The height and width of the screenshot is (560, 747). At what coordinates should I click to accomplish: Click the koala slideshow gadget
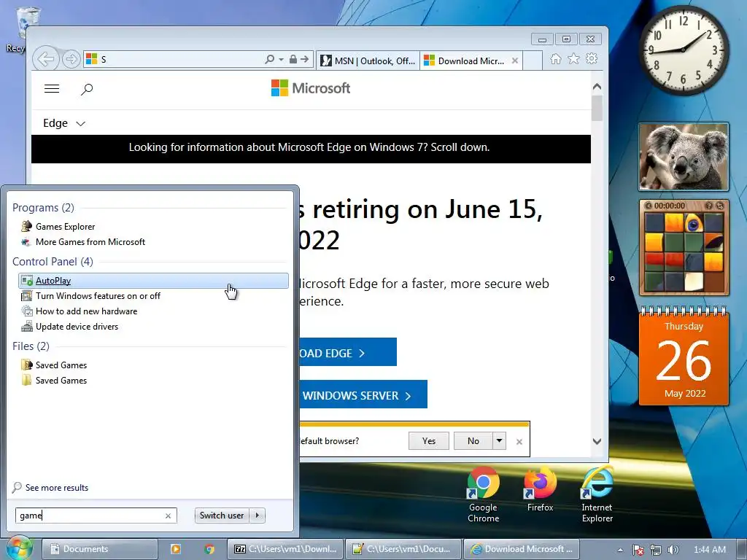(x=684, y=157)
